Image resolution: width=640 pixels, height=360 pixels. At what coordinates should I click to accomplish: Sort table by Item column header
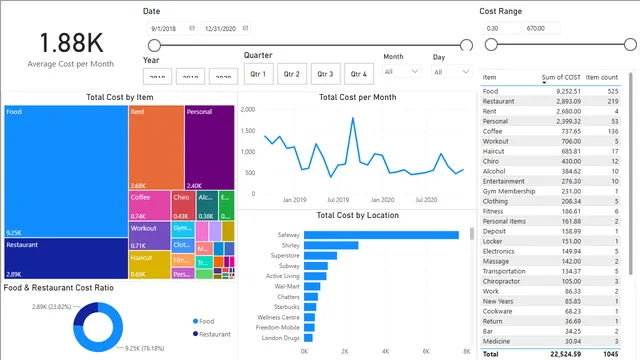point(489,77)
